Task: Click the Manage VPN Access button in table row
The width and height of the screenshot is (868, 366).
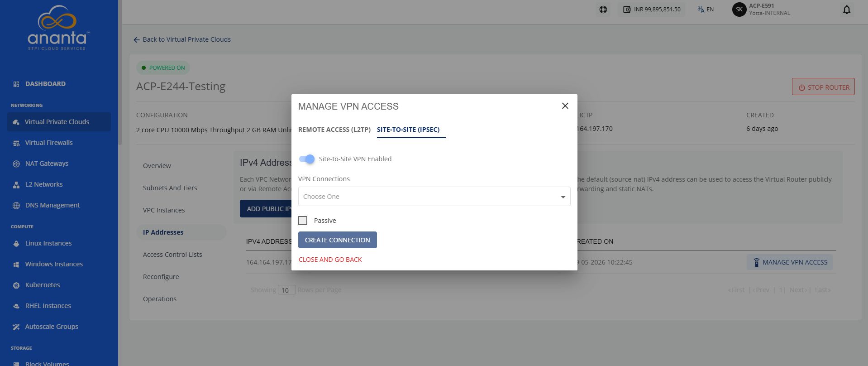Action: pos(790,262)
